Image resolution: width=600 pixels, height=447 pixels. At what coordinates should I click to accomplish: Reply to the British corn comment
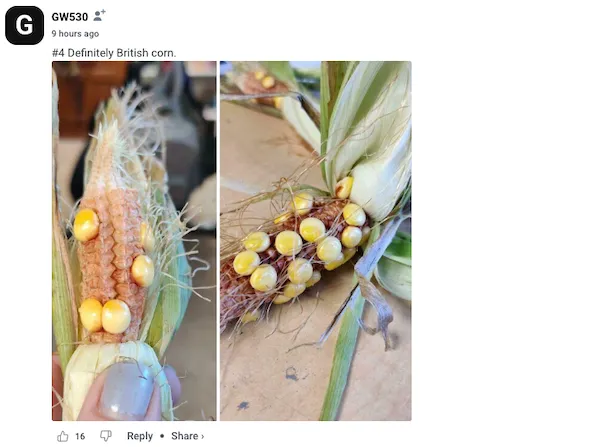point(139,436)
